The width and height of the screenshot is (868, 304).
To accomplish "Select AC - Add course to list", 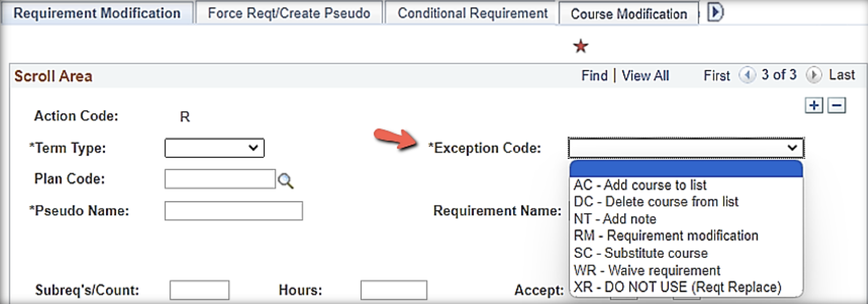I will 640,185.
